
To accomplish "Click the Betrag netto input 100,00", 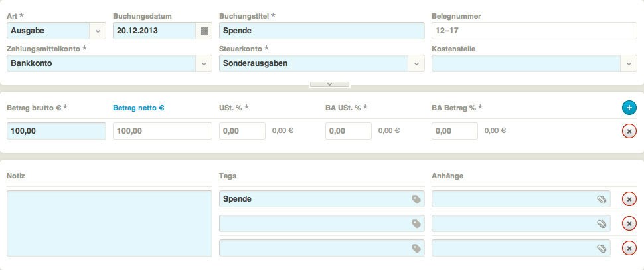I will click(x=163, y=131).
